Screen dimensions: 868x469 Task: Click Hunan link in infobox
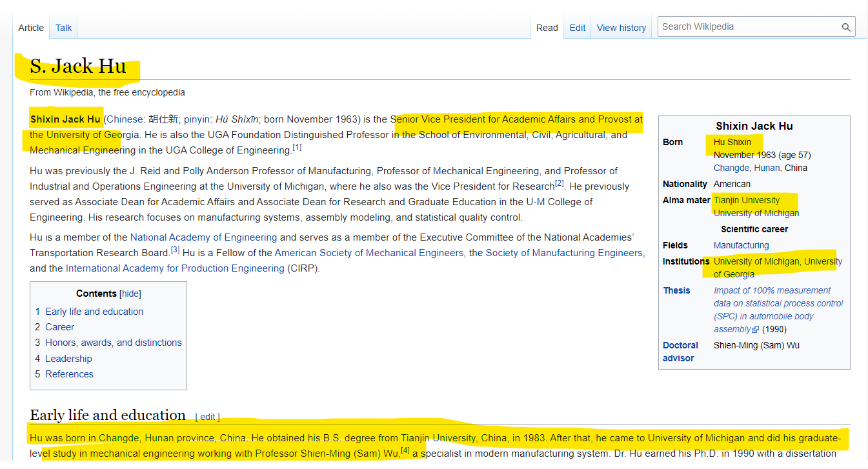click(x=767, y=168)
